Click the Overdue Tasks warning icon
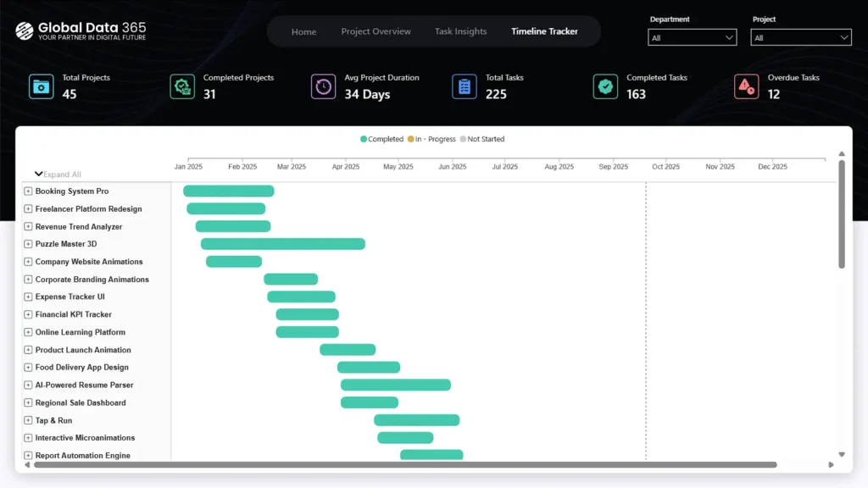 (x=746, y=87)
